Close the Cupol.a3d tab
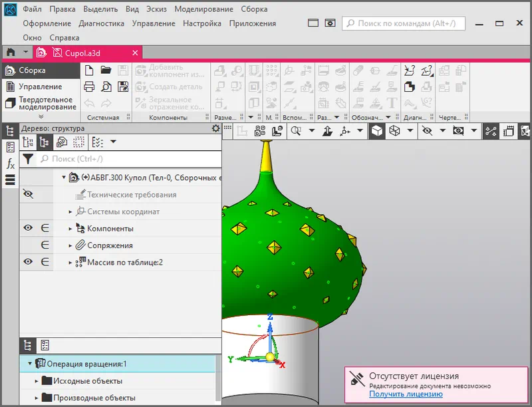 [135, 53]
